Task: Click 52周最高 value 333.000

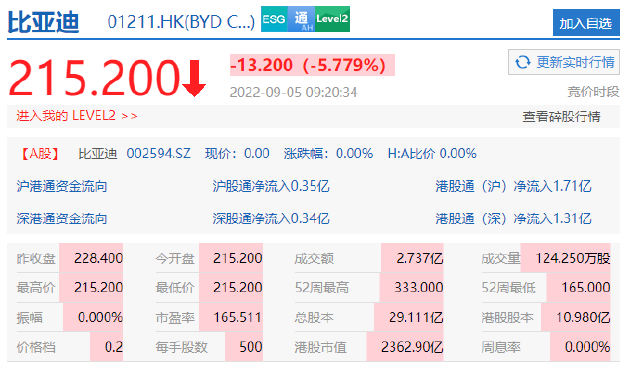Action: (419, 288)
